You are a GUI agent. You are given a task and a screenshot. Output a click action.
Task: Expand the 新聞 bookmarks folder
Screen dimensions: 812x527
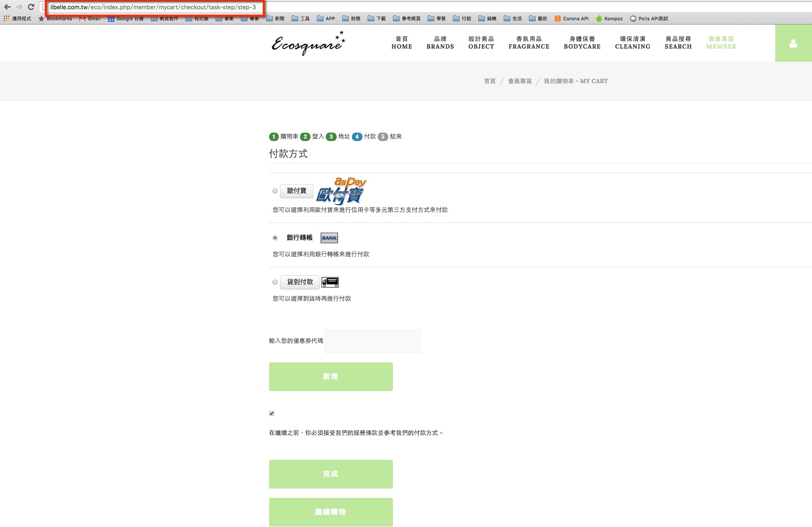[x=275, y=19]
